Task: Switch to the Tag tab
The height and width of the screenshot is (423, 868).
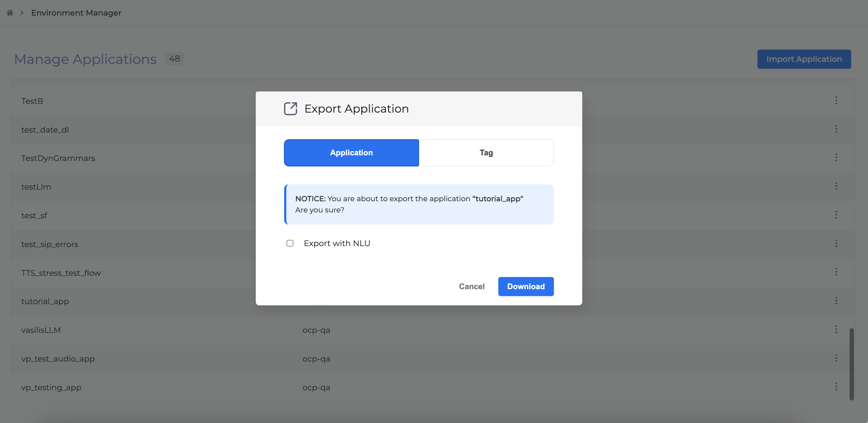Action: 486,153
